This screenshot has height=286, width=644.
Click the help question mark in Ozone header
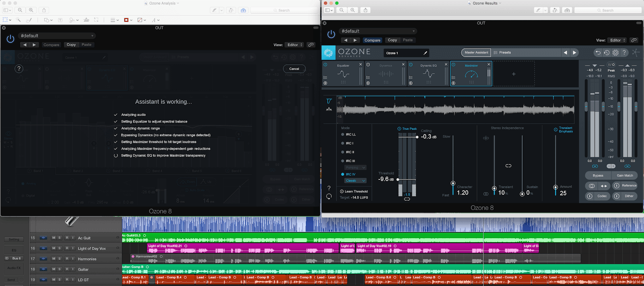pos(624,52)
